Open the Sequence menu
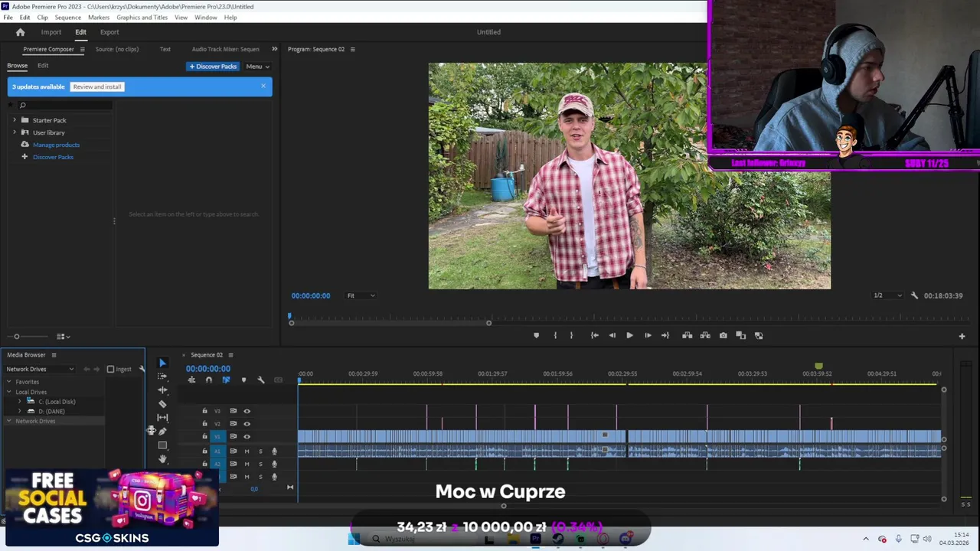This screenshot has height=551, width=980. click(x=67, y=17)
